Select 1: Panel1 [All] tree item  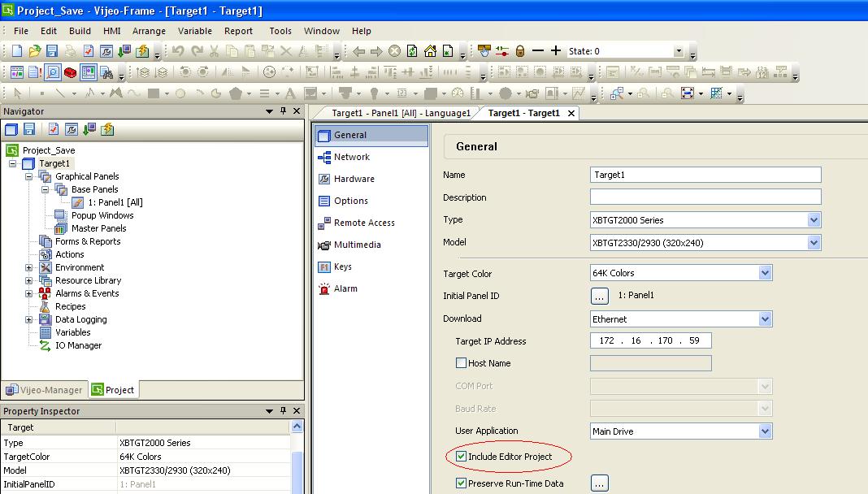pos(115,202)
